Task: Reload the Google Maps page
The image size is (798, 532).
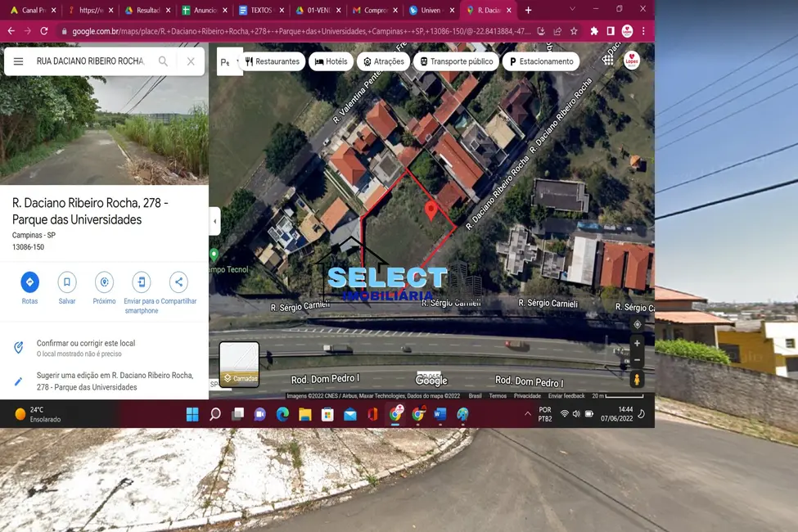Action: click(x=44, y=31)
